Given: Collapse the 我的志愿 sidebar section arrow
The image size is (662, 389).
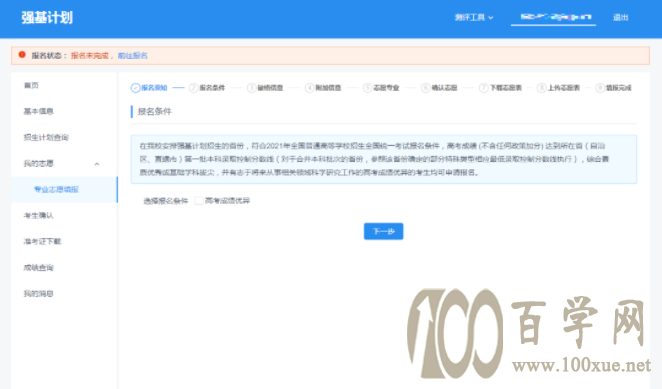Looking at the screenshot, I should (97, 164).
